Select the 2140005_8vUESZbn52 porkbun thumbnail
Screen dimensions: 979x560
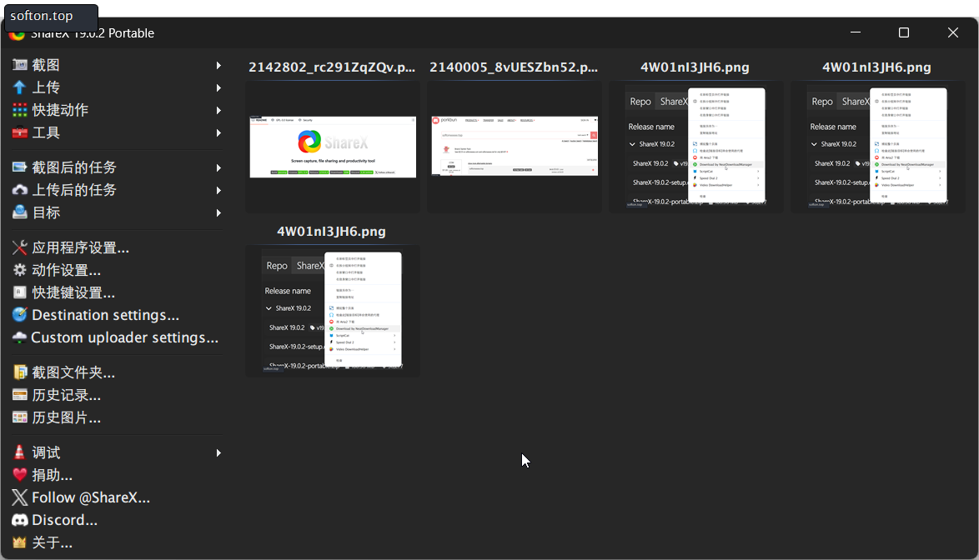click(x=515, y=147)
